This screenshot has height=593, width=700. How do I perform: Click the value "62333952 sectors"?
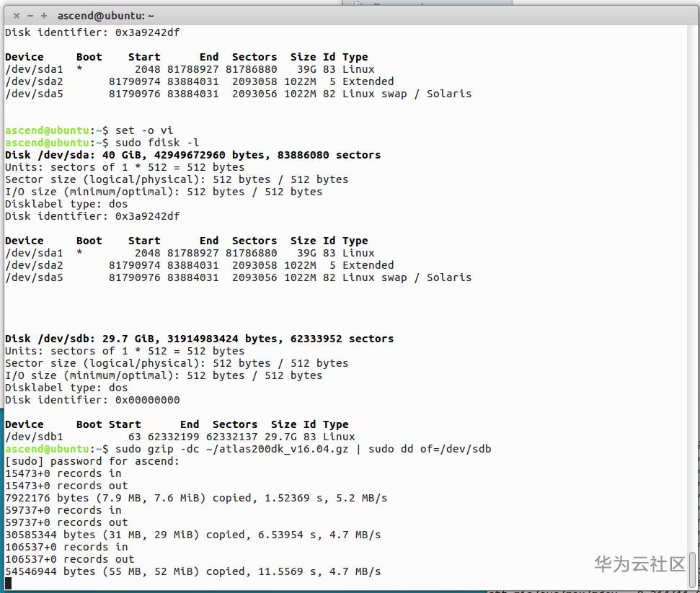[x=342, y=339]
